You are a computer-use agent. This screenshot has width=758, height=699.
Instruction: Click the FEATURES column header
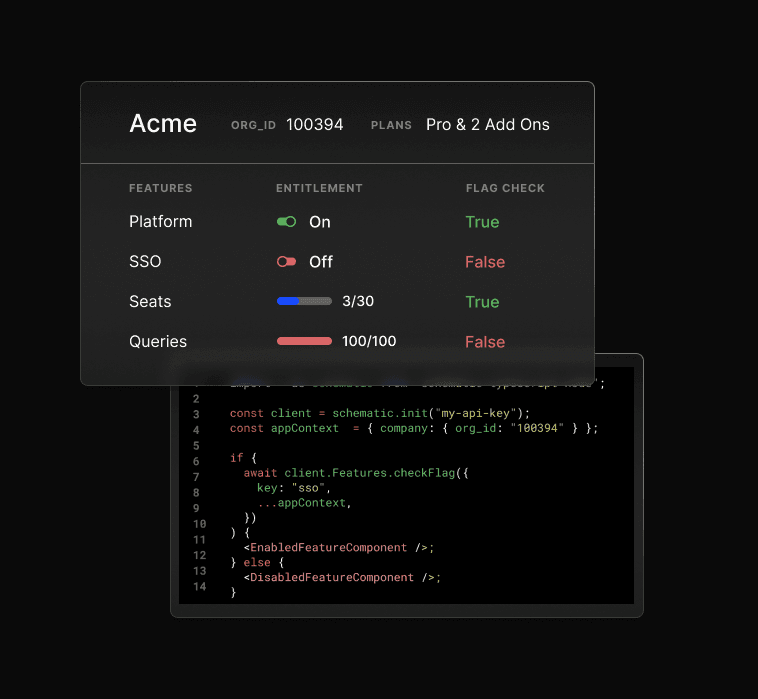click(160, 188)
